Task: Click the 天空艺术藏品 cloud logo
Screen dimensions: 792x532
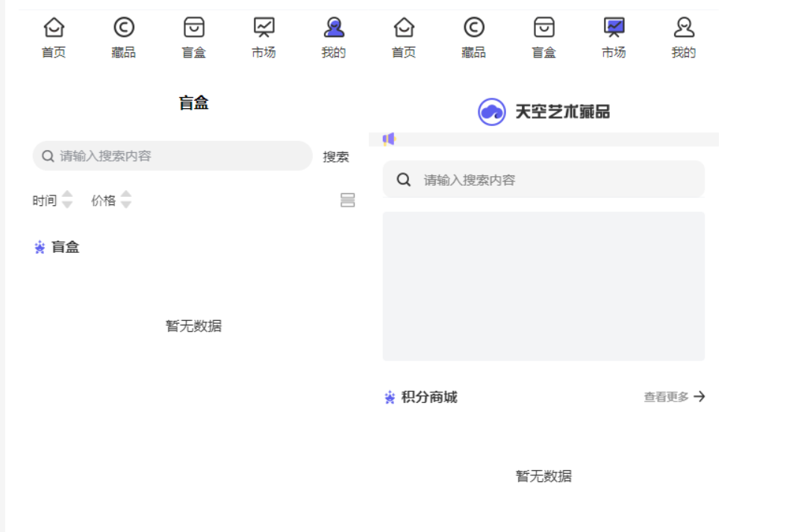Action: 491,112
